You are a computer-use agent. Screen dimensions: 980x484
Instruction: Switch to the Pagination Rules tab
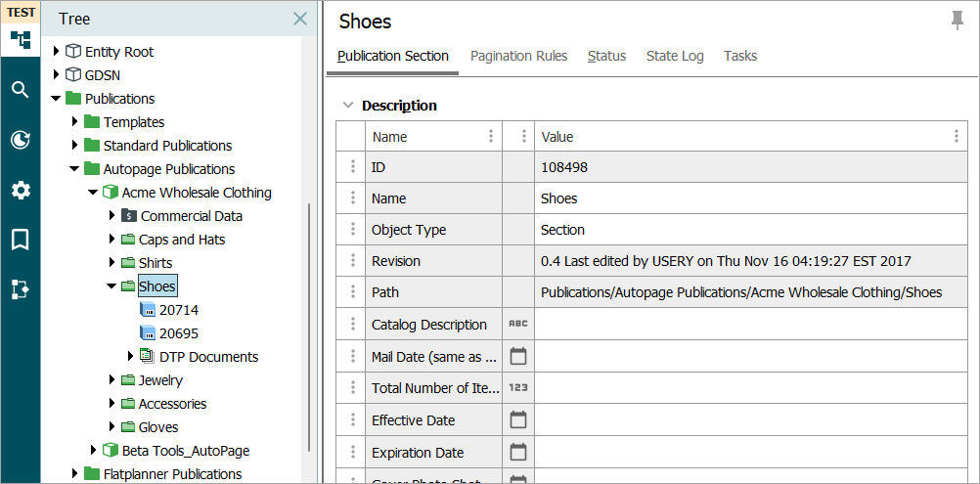[518, 56]
